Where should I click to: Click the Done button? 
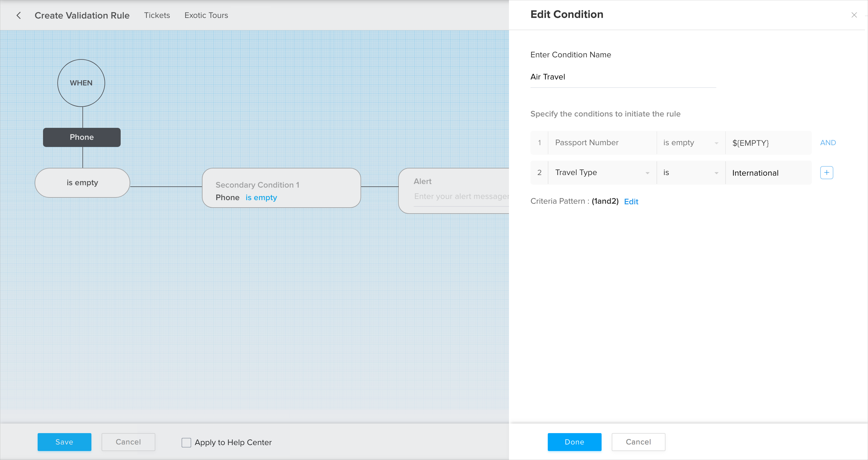point(574,442)
